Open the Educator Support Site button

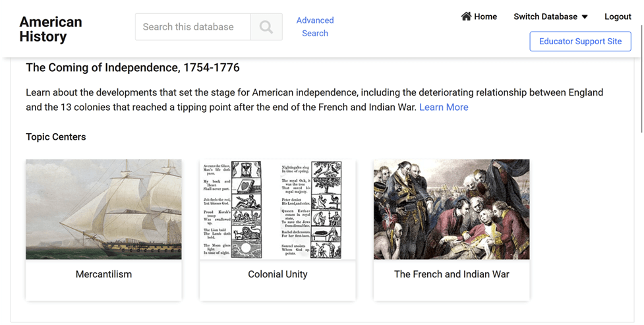[580, 41]
